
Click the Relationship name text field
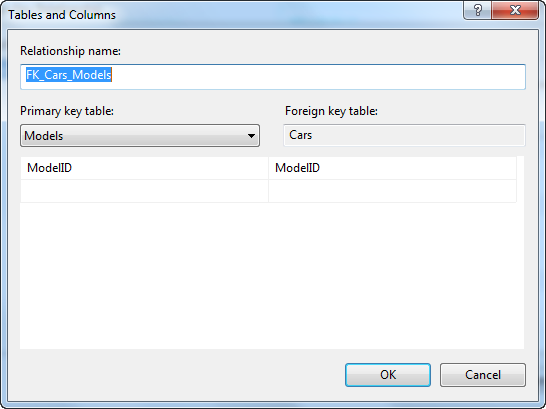273,77
